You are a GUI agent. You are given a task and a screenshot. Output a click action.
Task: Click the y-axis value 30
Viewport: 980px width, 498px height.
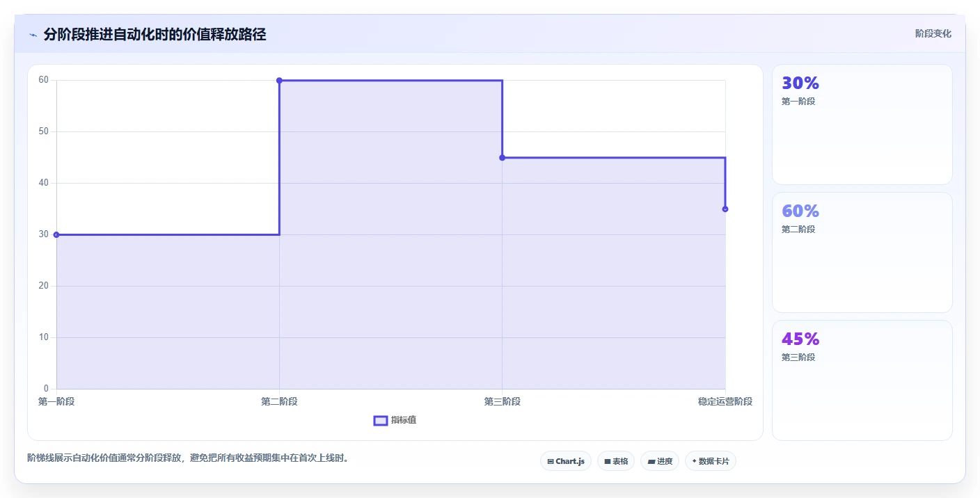[x=44, y=234]
